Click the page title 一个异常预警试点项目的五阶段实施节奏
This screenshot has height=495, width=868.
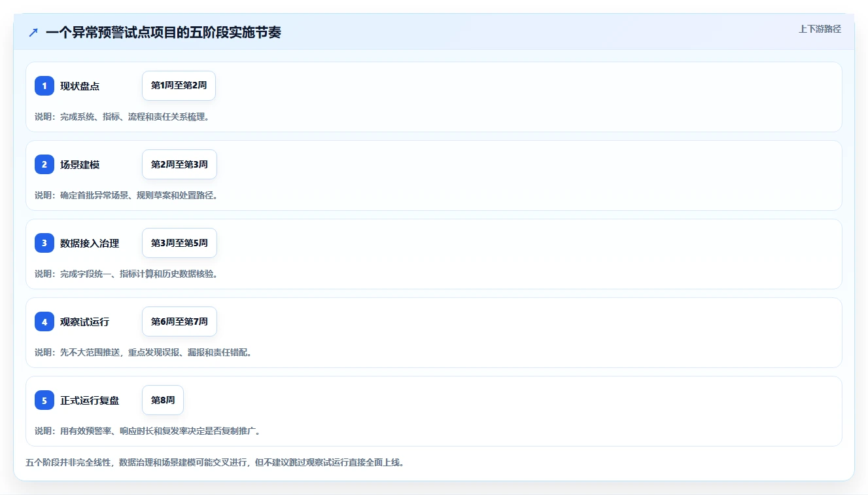click(x=164, y=32)
